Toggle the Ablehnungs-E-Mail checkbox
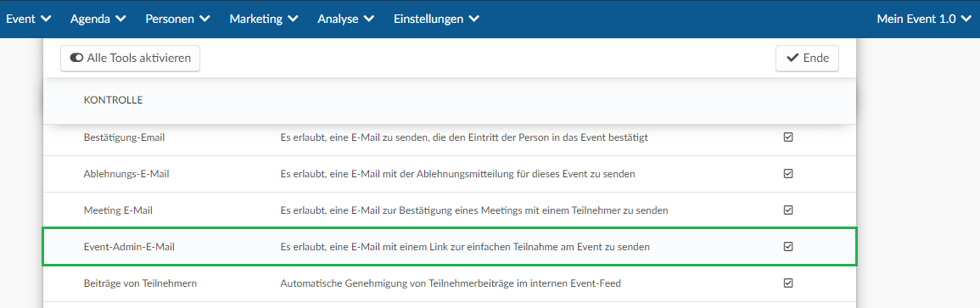Image resolution: width=980 pixels, height=308 pixels. [x=788, y=174]
